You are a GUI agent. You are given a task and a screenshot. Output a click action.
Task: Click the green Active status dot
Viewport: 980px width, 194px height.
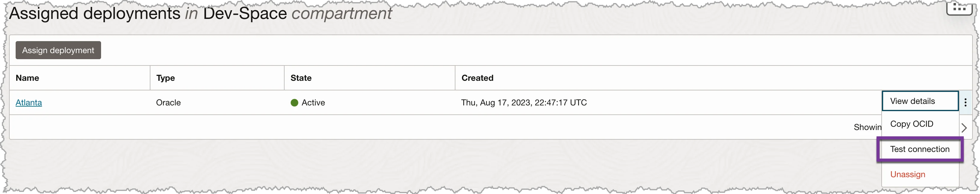(x=294, y=102)
